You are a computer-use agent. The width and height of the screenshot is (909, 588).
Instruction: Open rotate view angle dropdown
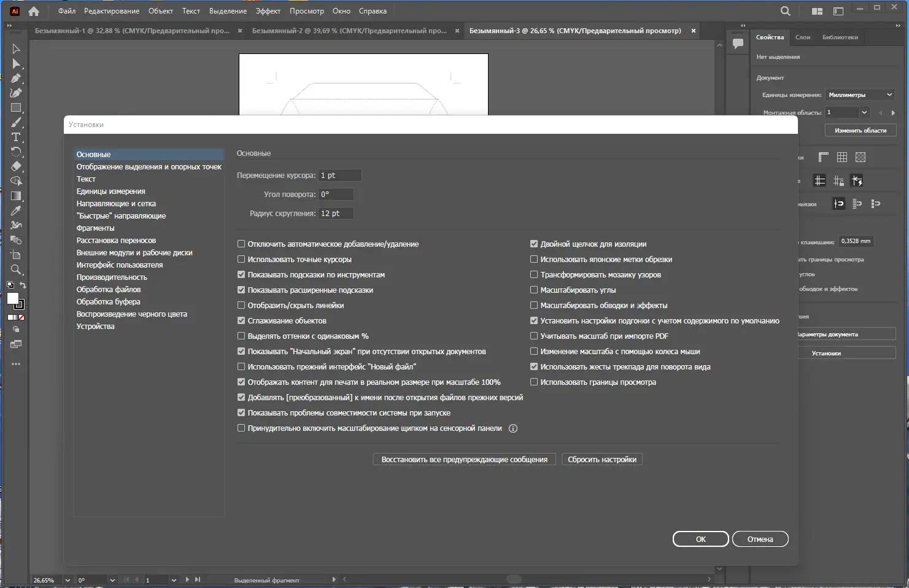[112, 580]
